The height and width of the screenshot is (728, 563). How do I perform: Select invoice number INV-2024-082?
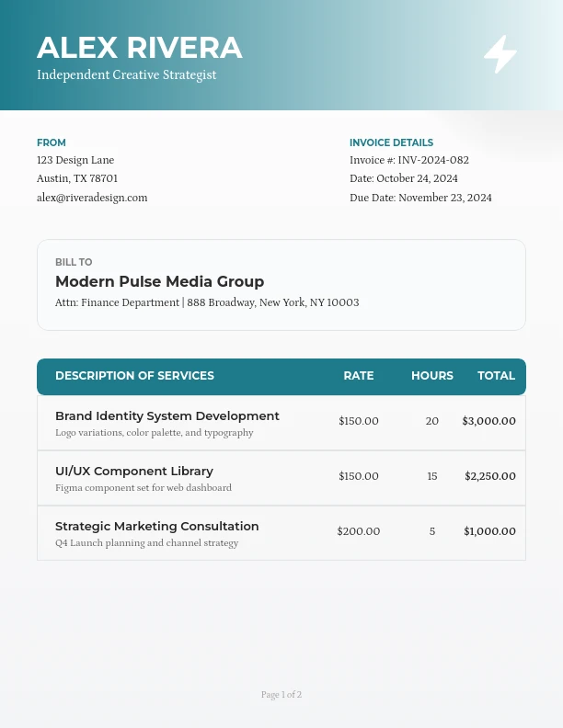click(409, 160)
